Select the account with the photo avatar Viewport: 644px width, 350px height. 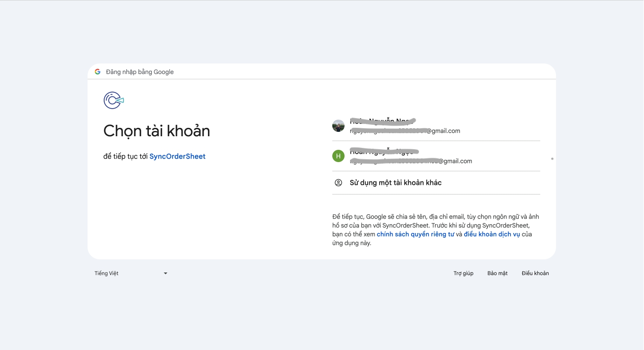338,126
